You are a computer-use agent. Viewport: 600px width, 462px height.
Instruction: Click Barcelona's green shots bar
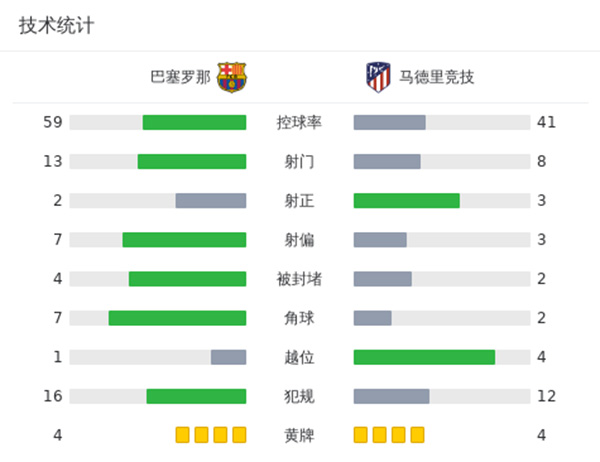tap(192, 161)
